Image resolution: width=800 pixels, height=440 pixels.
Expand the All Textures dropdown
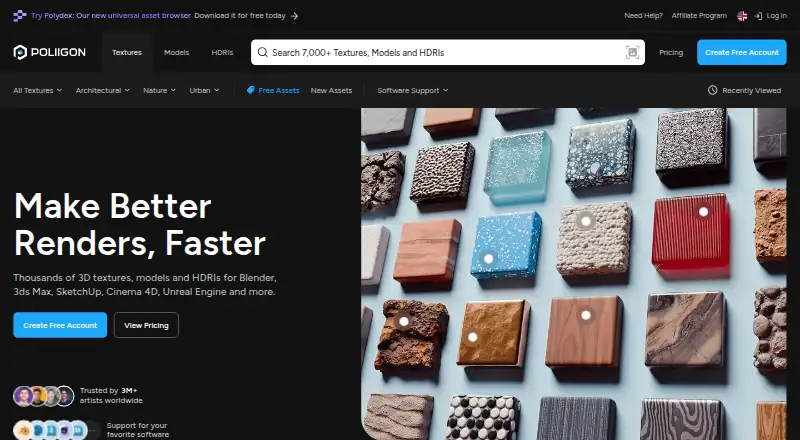click(37, 90)
